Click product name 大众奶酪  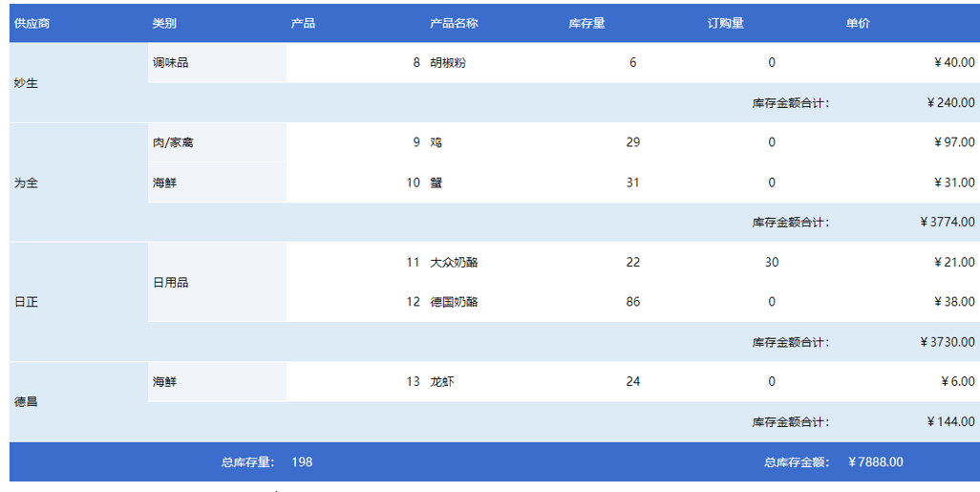[x=454, y=263]
